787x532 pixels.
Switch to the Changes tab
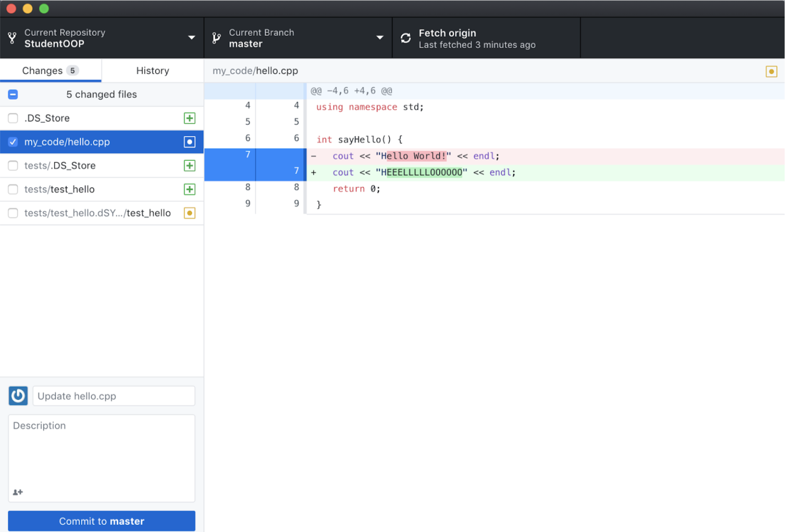pos(50,71)
